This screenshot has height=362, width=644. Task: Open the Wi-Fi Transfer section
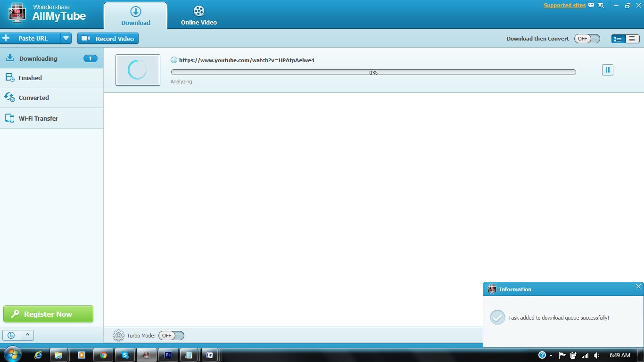click(x=51, y=118)
